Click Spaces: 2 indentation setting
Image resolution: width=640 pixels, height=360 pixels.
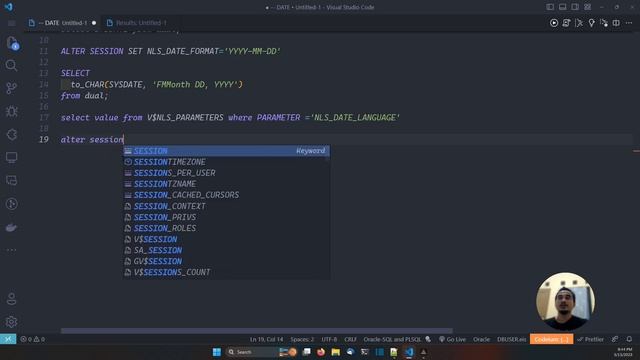pos(302,339)
